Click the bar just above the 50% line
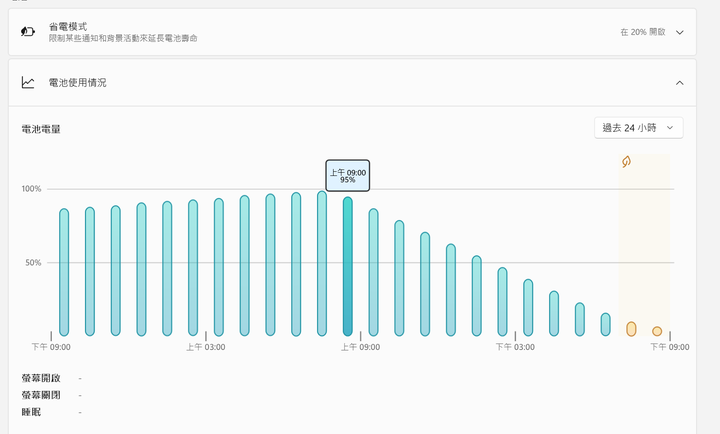 coord(477,296)
